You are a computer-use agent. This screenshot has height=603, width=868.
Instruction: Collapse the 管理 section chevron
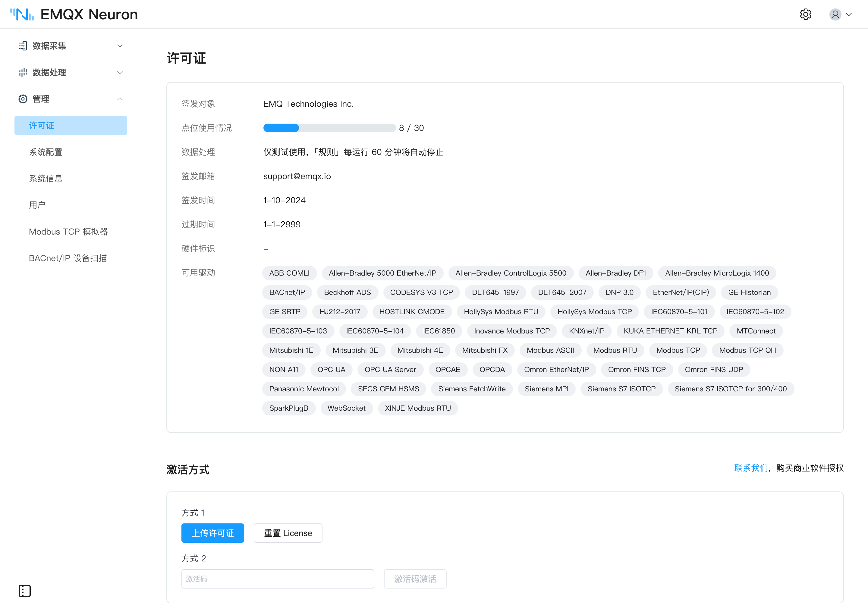120,99
